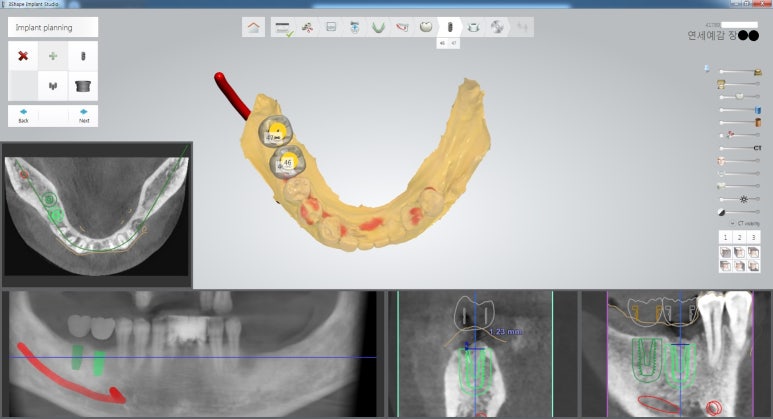Image resolution: width=773 pixels, height=419 pixels.
Task: Click the green plus add implant icon
Action: click(53, 56)
